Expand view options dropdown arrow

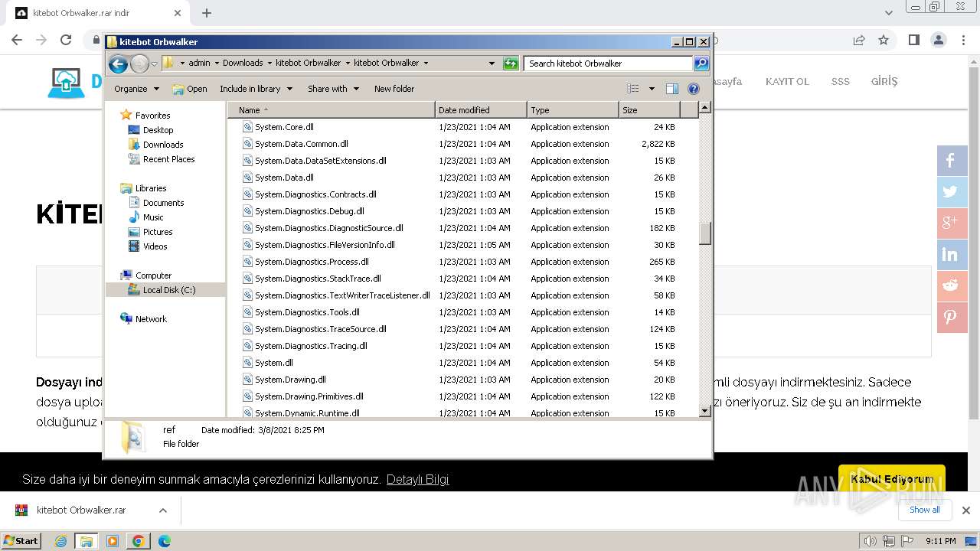pyautogui.click(x=652, y=89)
